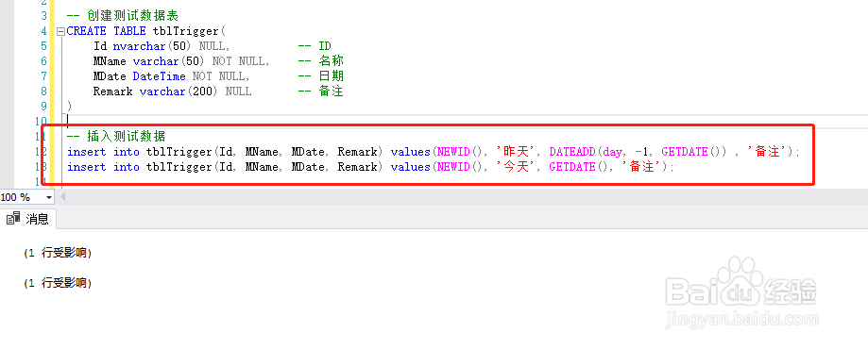Click the insert statement with '昨天'

(434, 151)
